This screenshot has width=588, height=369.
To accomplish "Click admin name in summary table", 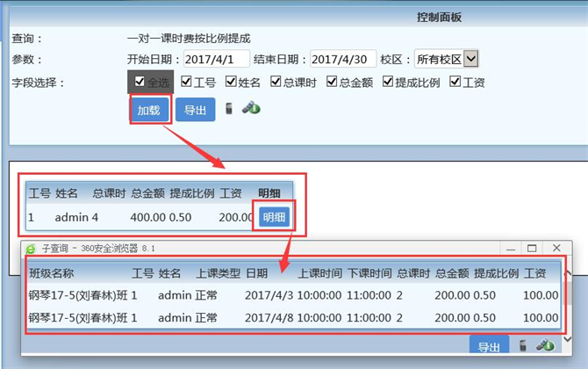I will [72, 217].
